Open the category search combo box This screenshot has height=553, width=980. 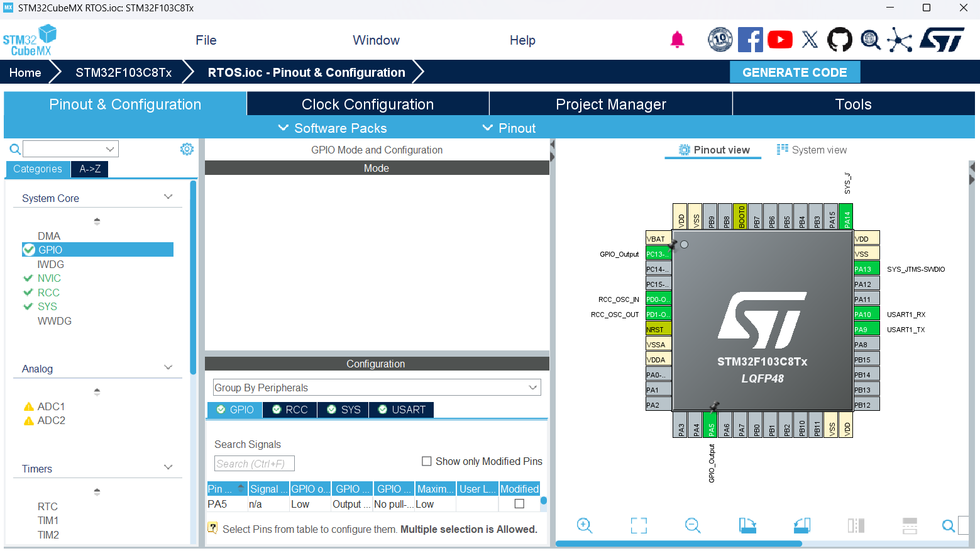click(70, 149)
